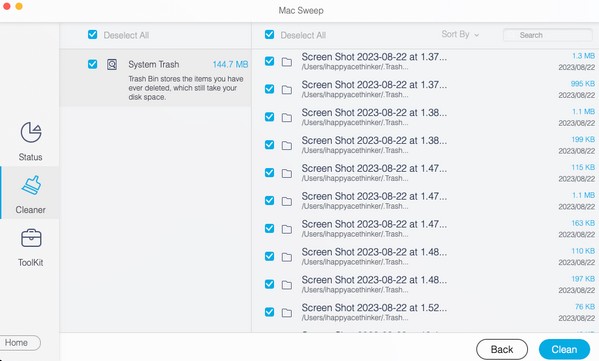Select the 1.52 screenshot file name
This screenshot has width=599, height=361.
tap(374, 308)
